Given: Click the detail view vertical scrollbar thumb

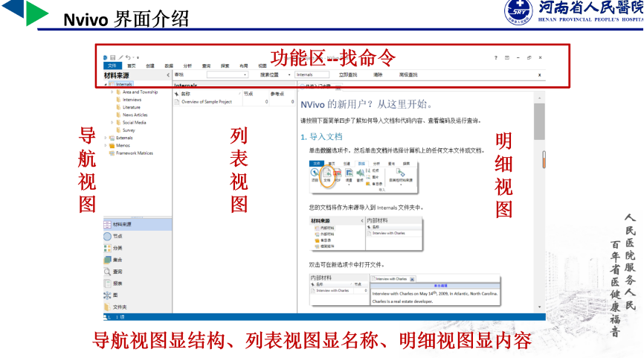Looking at the screenshot, I should (x=539, y=121).
